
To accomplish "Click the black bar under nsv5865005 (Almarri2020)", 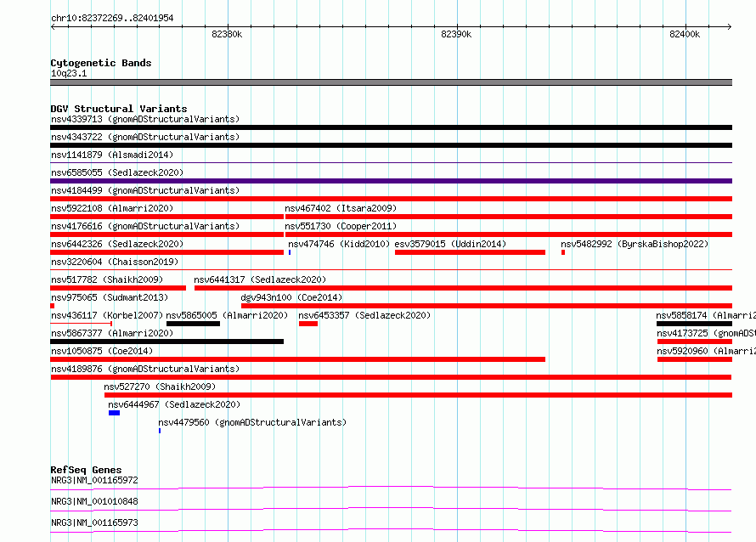I will (x=193, y=324).
